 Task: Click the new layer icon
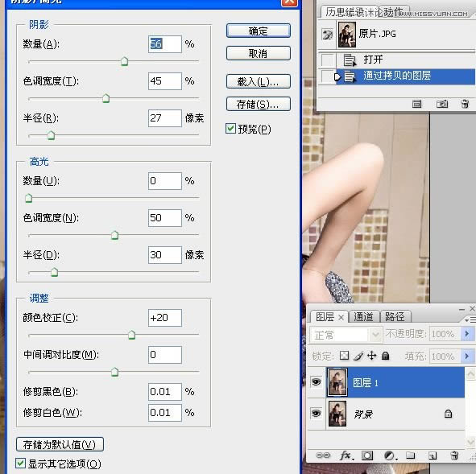433,455
